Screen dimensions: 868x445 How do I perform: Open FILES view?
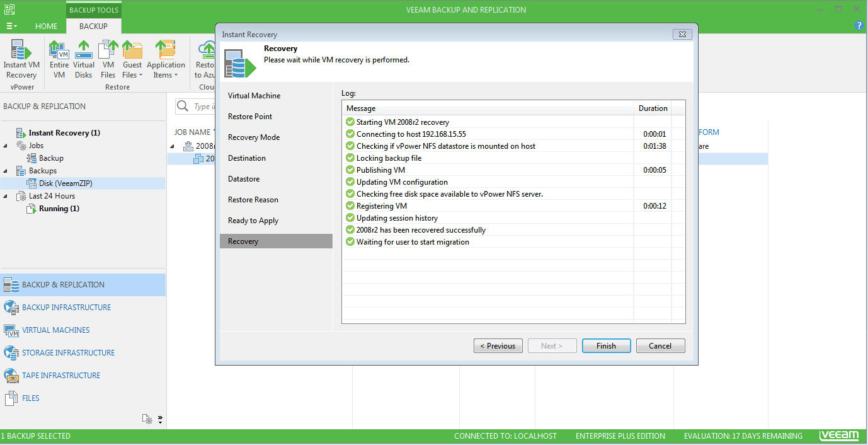coord(83,398)
